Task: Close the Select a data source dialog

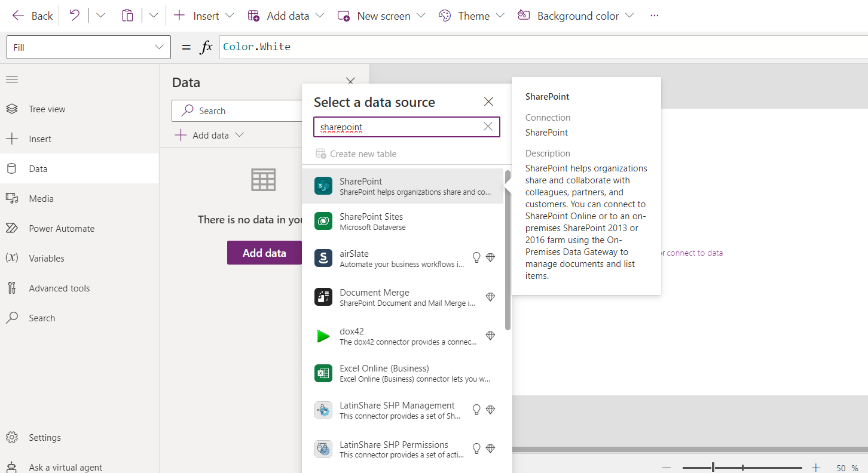Action: click(x=488, y=102)
